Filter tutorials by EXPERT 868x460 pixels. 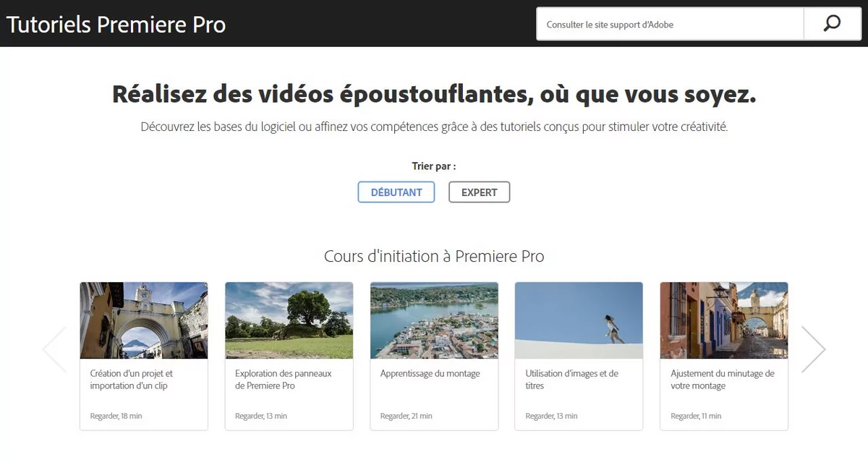point(479,192)
